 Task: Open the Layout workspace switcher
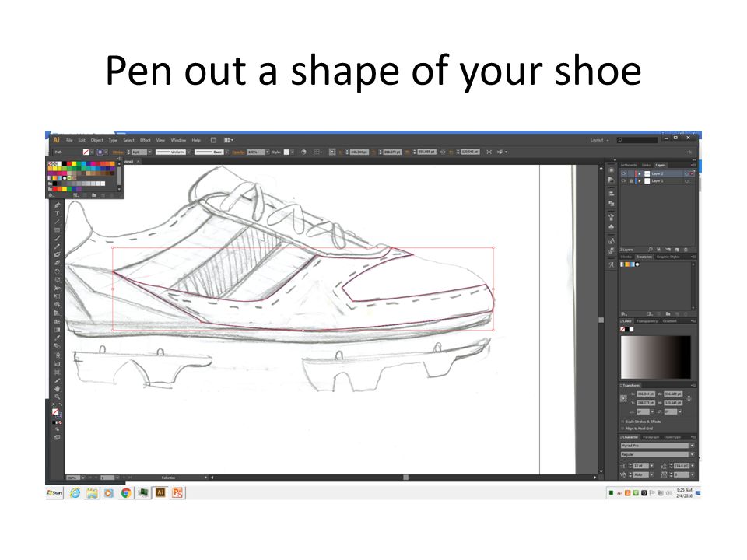[x=599, y=140]
